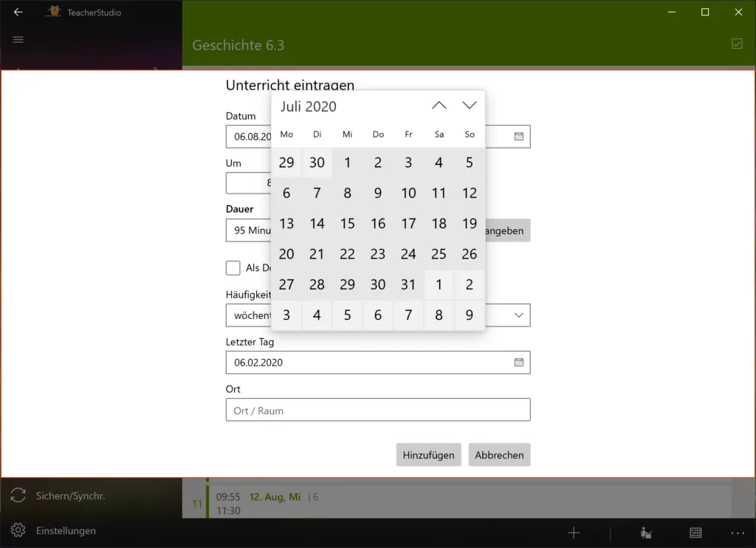The width and height of the screenshot is (756, 548).
Task: Choose day 27 in the calendar
Action: tap(286, 284)
